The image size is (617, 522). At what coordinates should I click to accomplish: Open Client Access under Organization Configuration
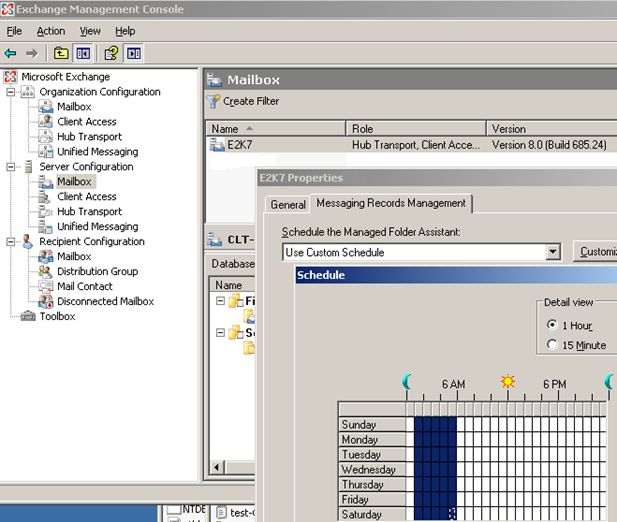pyautogui.click(x=87, y=122)
